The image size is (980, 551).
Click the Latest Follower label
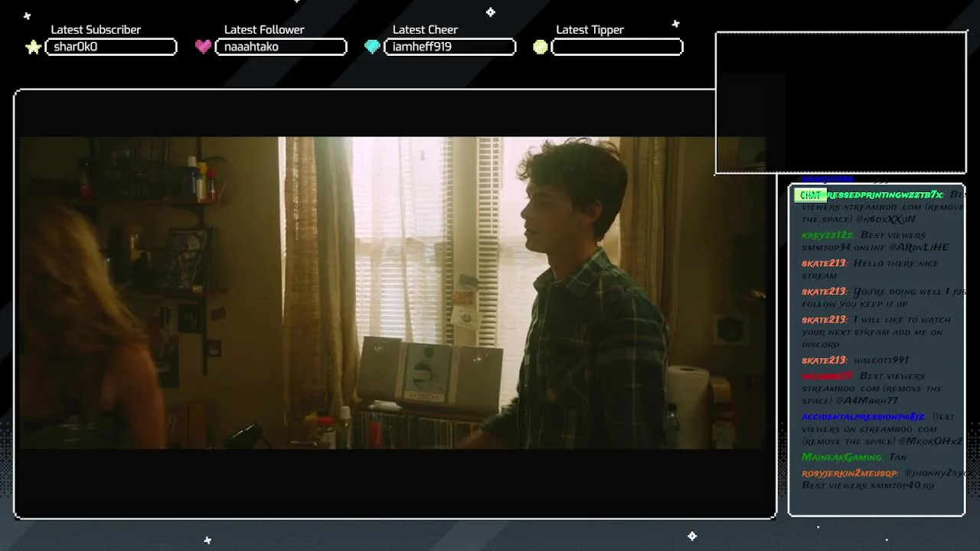[264, 30]
